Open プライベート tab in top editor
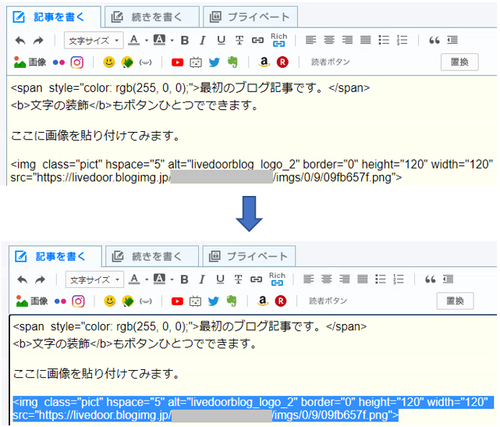Screen dimensions: 500x427 250,17
